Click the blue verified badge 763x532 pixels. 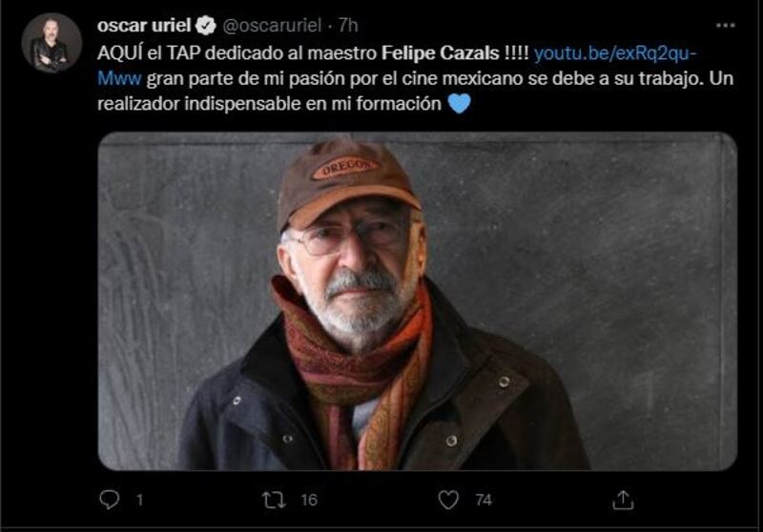point(206,26)
